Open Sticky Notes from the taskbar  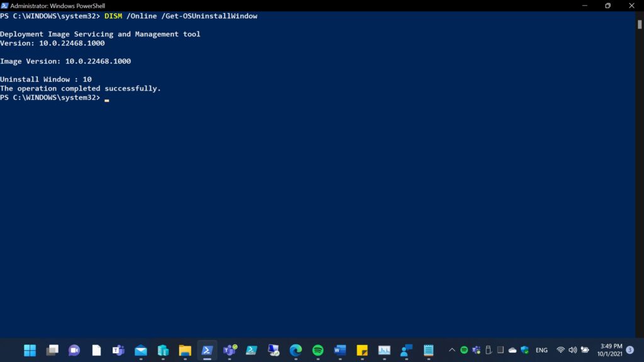click(362, 350)
